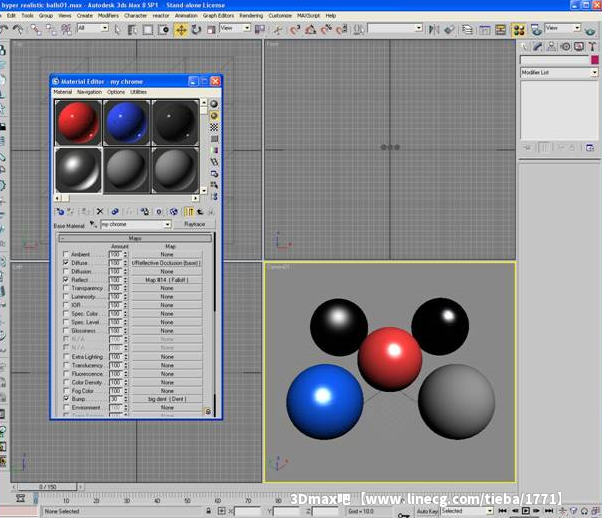The width and height of the screenshot is (602, 518).
Task: Uncheck the Bump map checkbox
Action: click(66, 399)
